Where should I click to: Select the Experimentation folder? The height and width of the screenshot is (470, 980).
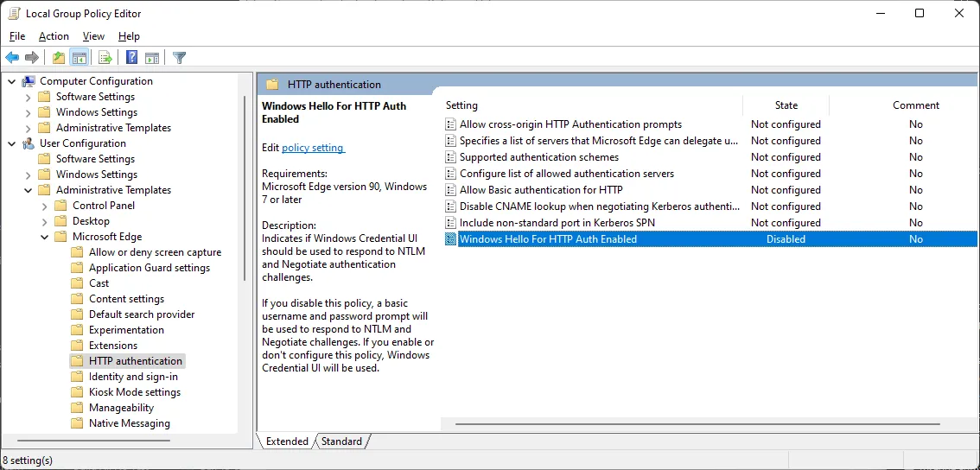(126, 330)
